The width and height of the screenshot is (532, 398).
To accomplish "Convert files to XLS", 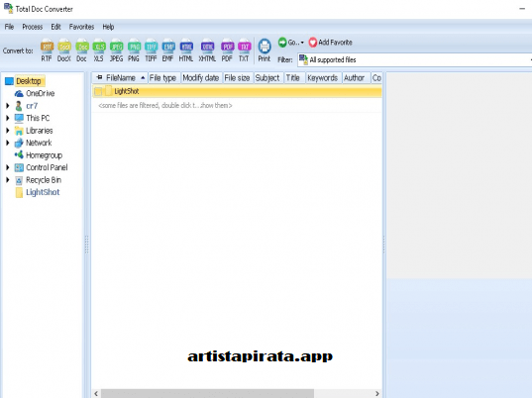I will coord(99,50).
